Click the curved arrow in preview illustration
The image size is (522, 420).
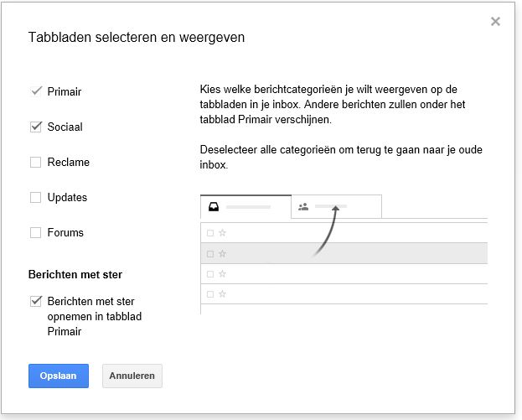[x=326, y=231]
